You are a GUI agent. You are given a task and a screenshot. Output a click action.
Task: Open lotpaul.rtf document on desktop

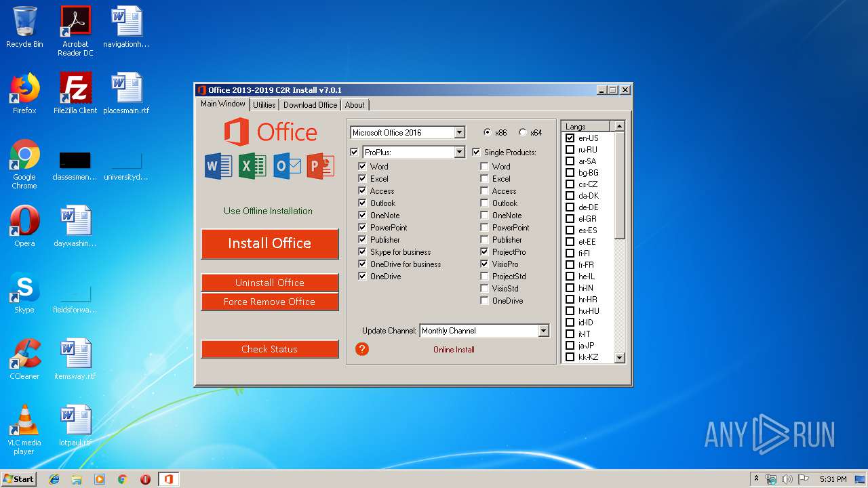point(75,426)
